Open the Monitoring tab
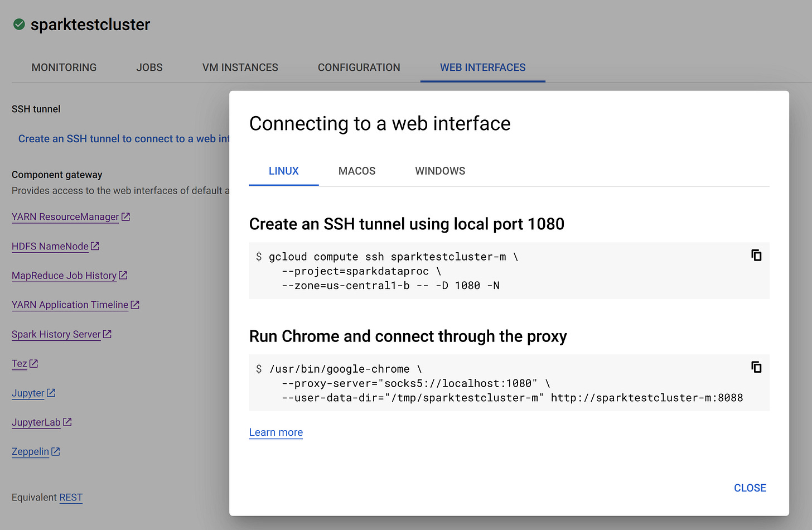Viewport: 812px width, 530px height. (x=64, y=68)
